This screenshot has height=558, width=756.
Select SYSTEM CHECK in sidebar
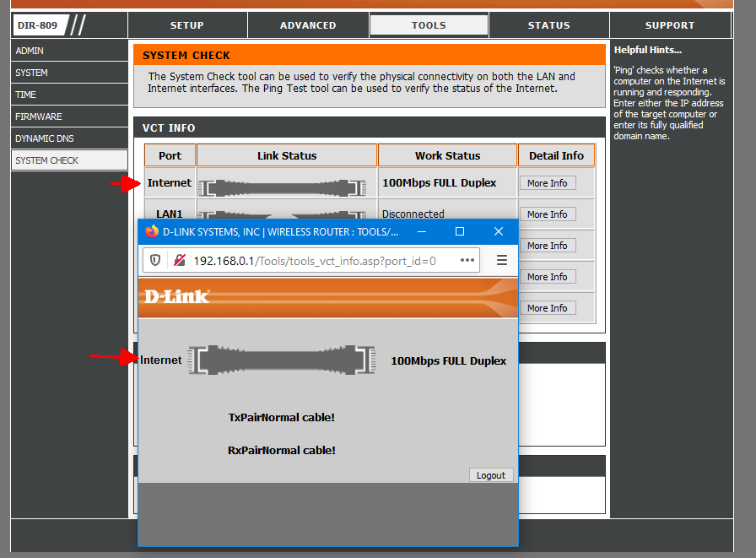click(69, 160)
